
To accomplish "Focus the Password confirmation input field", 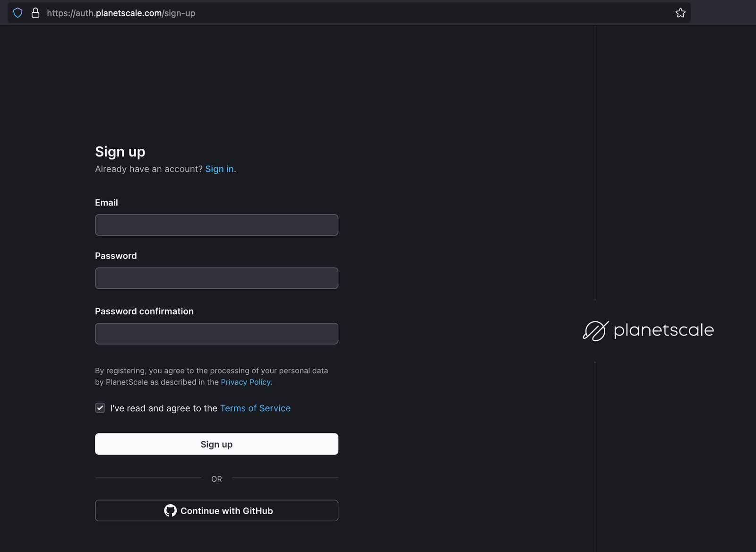I will 216,334.
